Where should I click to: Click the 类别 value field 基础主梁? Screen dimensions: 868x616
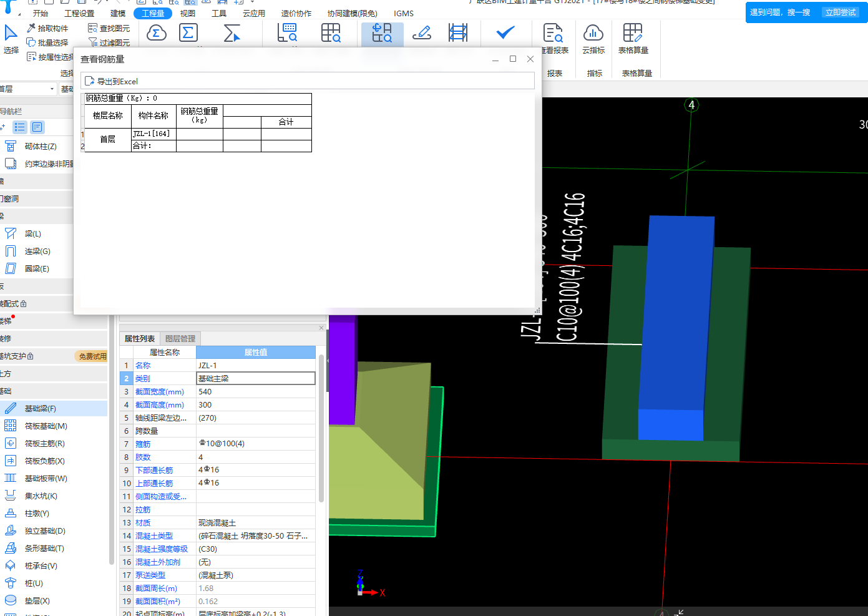click(x=256, y=378)
